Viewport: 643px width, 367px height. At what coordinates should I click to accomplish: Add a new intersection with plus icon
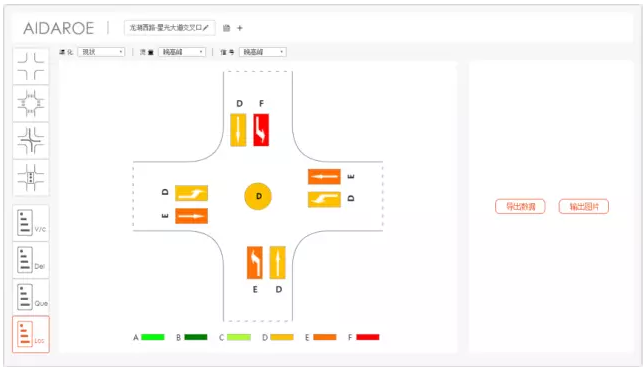point(240,28)
